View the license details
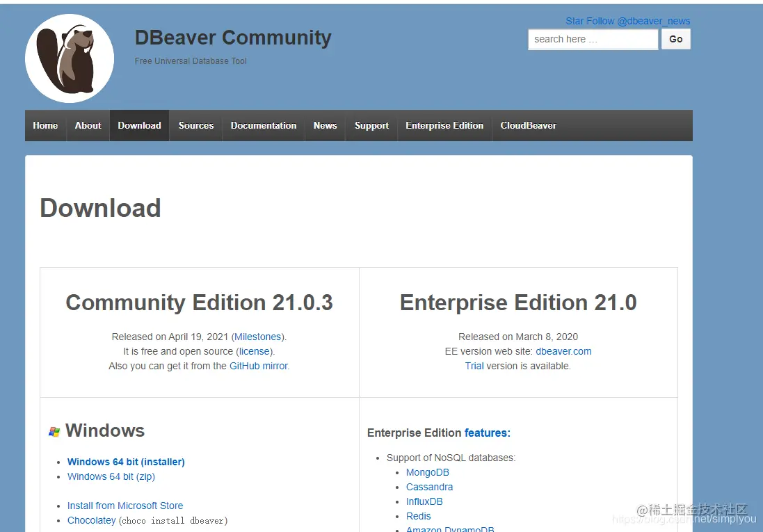The image size is (763, 532). tap(254, 351)
